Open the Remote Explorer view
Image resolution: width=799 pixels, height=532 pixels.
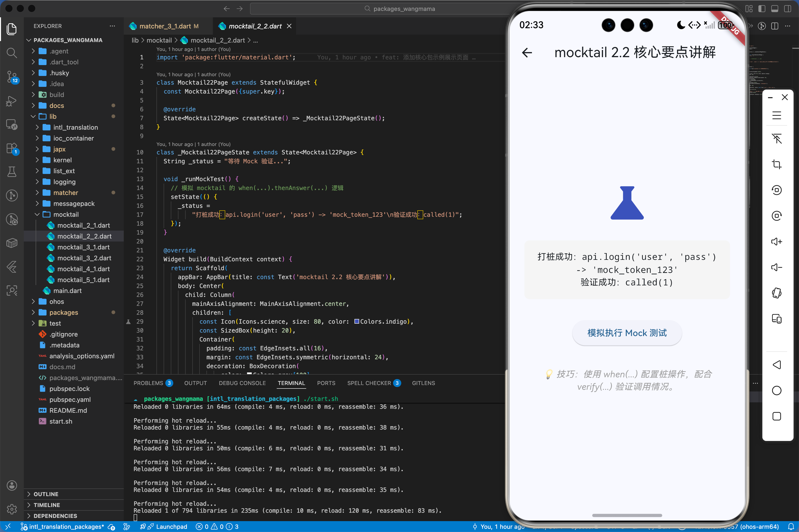point(12,124)
